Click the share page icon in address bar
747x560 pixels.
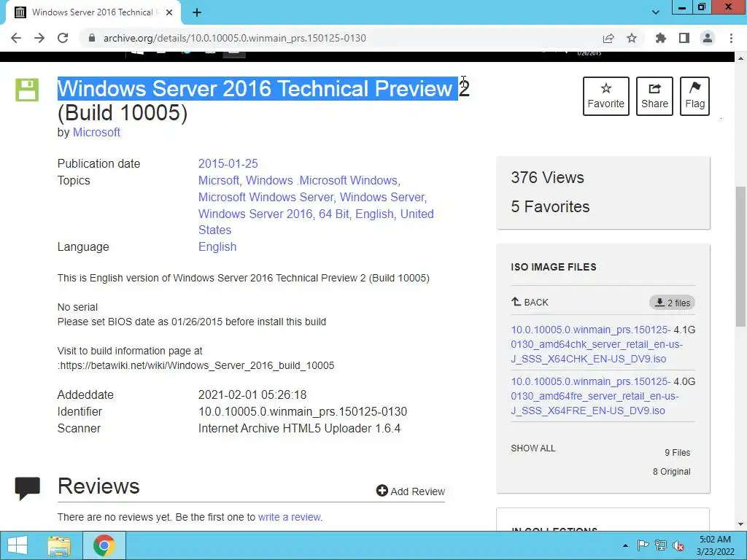pos(608,38)
